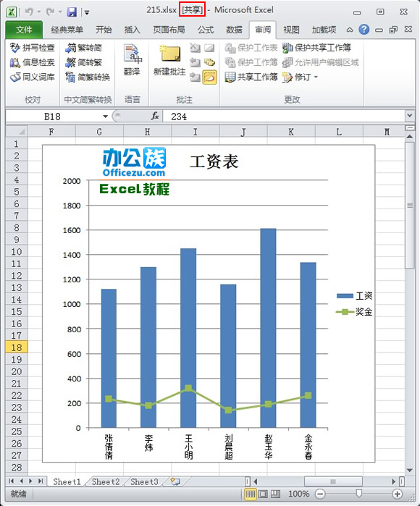This screenshot has width=420, height=506.
Task: Click the Undo icon in quick access toolbar
Action: click(29, 12)
